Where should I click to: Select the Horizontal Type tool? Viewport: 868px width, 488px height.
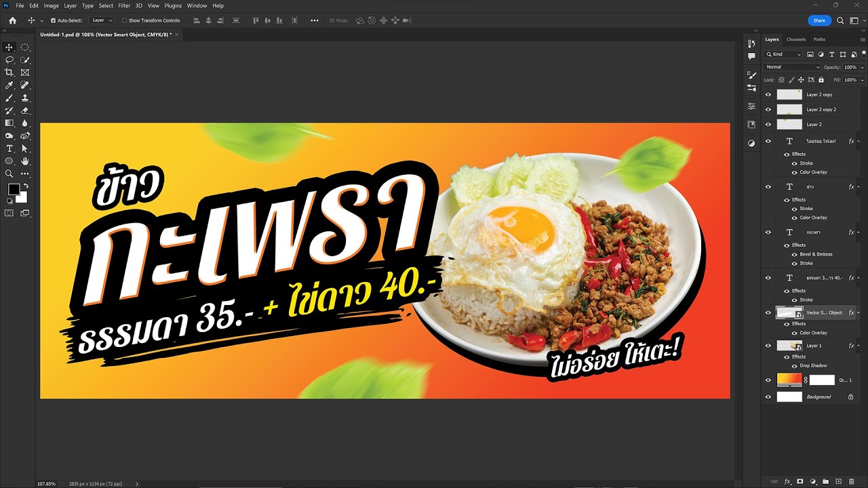[9, 148]
